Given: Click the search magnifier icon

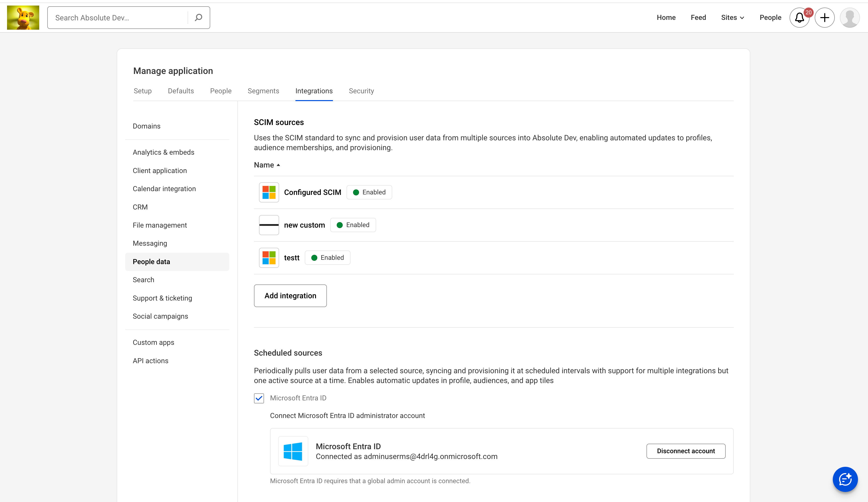Looking at the screenshot, I should pos(198,18).
